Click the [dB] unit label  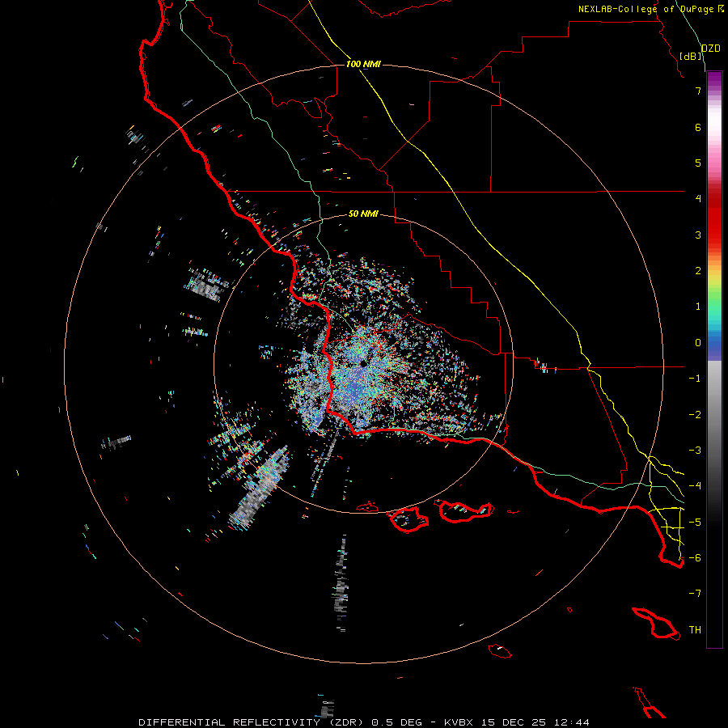pos(691,56)
